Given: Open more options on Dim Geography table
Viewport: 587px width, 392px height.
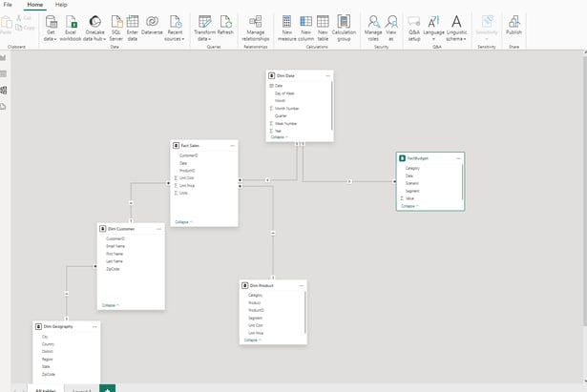Looking at the screenshot, I should click(94, 326).
